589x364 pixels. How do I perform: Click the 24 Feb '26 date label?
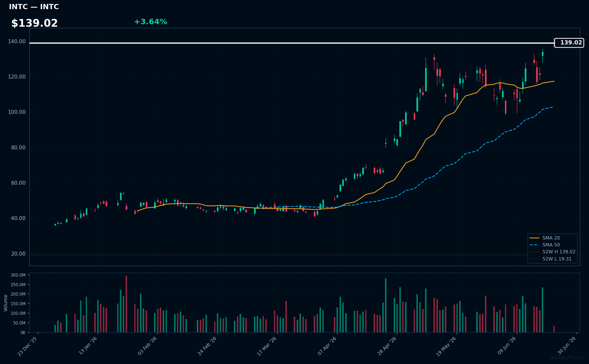(207, 346)
